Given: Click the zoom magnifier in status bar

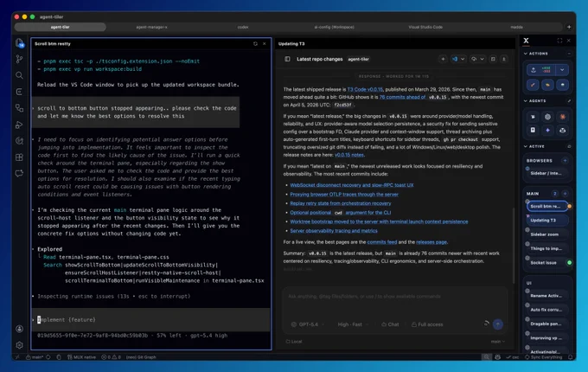Looking at the screenshot, I should pyautogui.click(x=486, y=357).
